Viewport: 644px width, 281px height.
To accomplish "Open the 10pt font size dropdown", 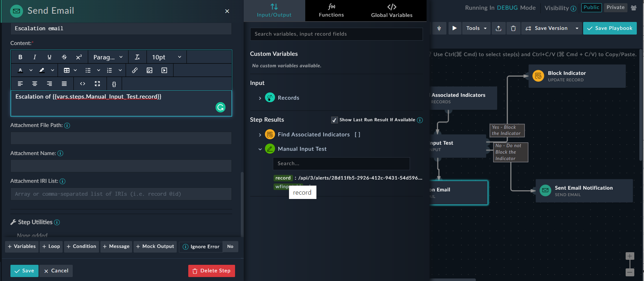I will (x=166, y=57).
